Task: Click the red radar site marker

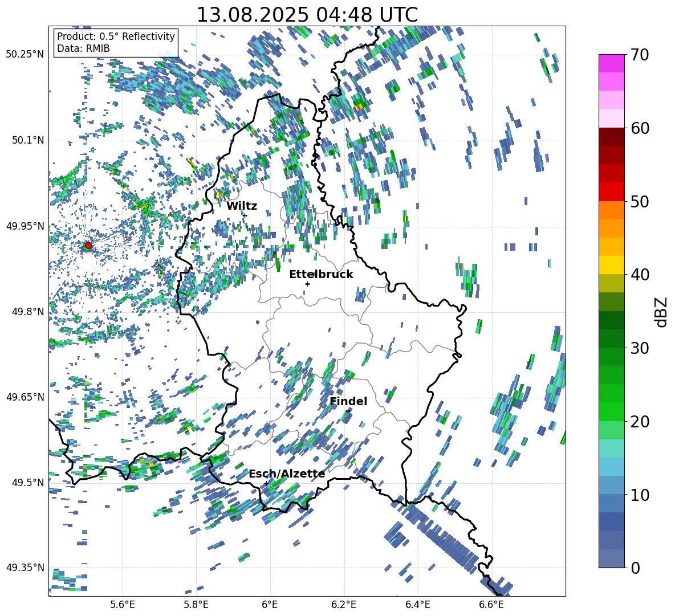Action: click(x=88, y=246)
